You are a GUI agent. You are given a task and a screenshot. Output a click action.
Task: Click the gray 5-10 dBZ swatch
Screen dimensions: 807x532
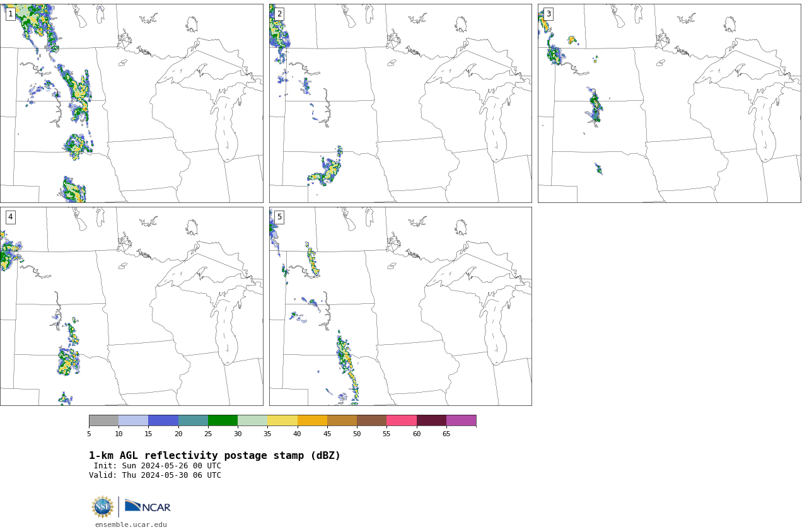point(103,420)
